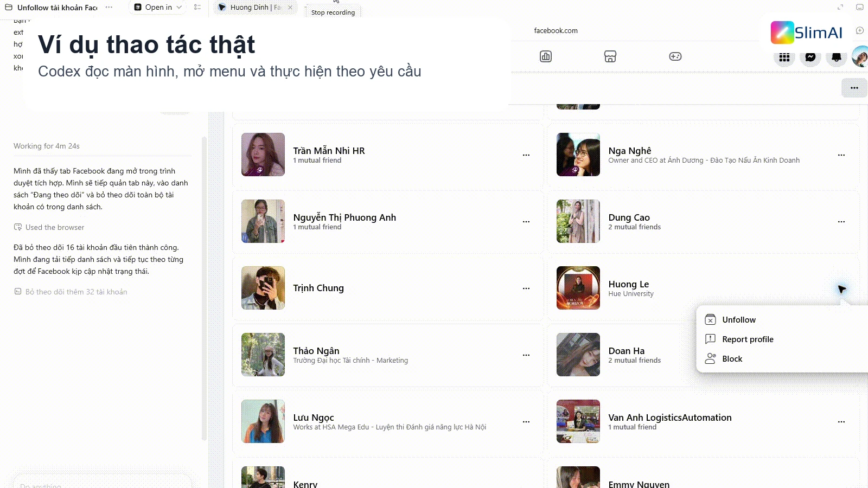Click "Hue University" under Huong Le
Viewport: 868px width, 488px height.
pyautogui.click(x=631, y=294)
